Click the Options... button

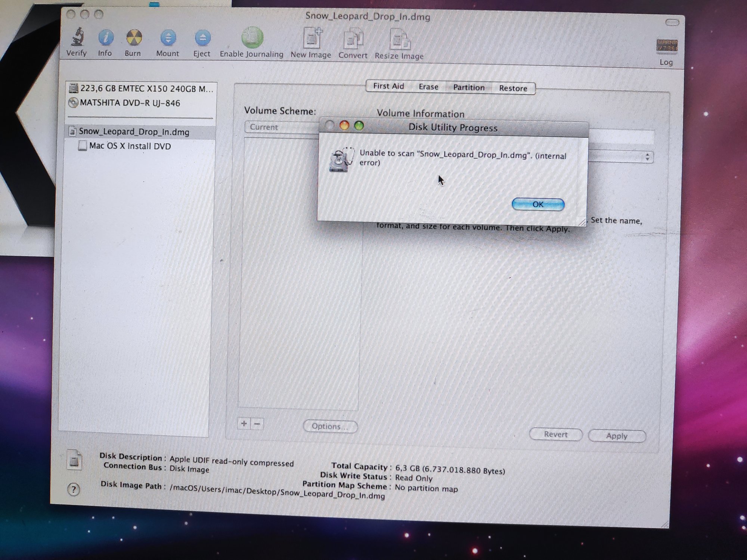pos(330,426)
